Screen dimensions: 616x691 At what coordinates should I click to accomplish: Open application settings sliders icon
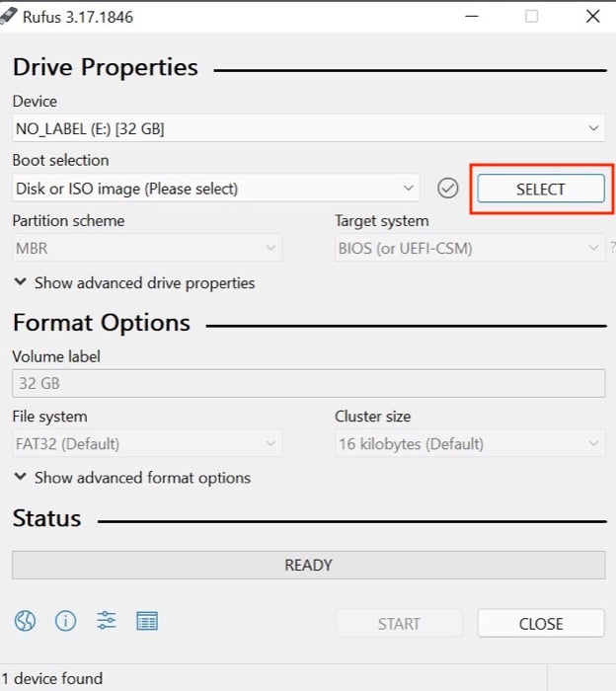click(x=107, y=621)
